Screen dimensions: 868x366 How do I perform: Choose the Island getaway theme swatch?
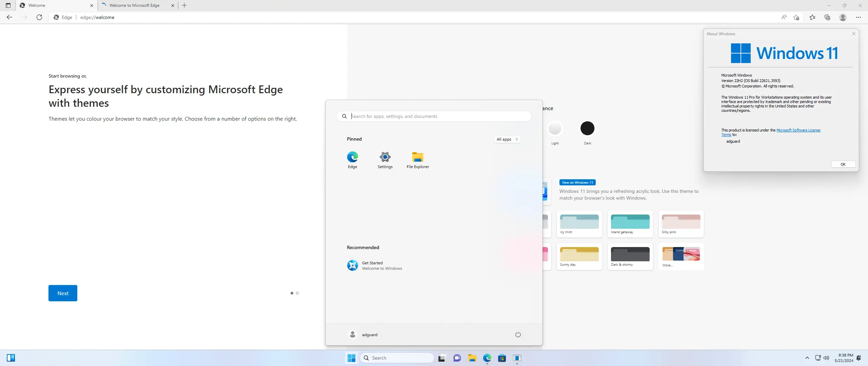[x=630, y=222]
